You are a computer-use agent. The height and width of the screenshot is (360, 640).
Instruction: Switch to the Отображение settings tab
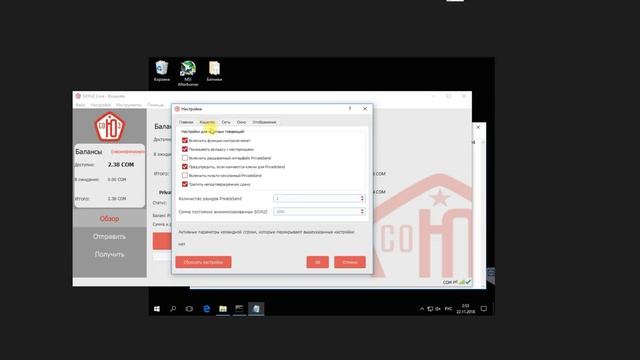264,122
